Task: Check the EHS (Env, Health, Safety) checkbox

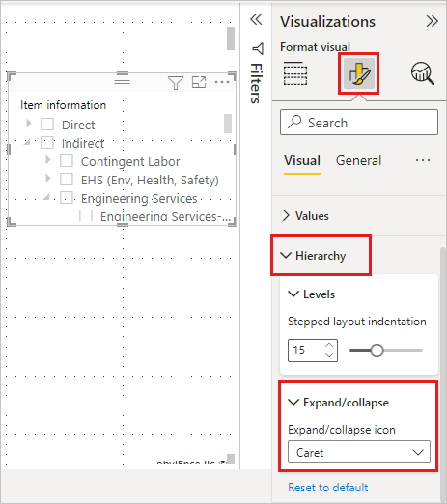Action: (x=67, y=180)
